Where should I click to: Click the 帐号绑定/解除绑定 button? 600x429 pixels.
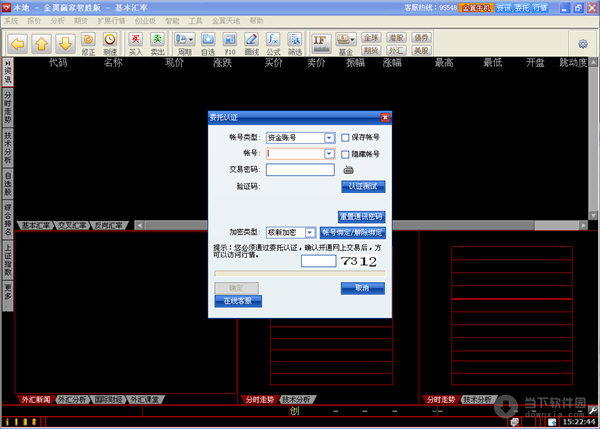[352, 232]
